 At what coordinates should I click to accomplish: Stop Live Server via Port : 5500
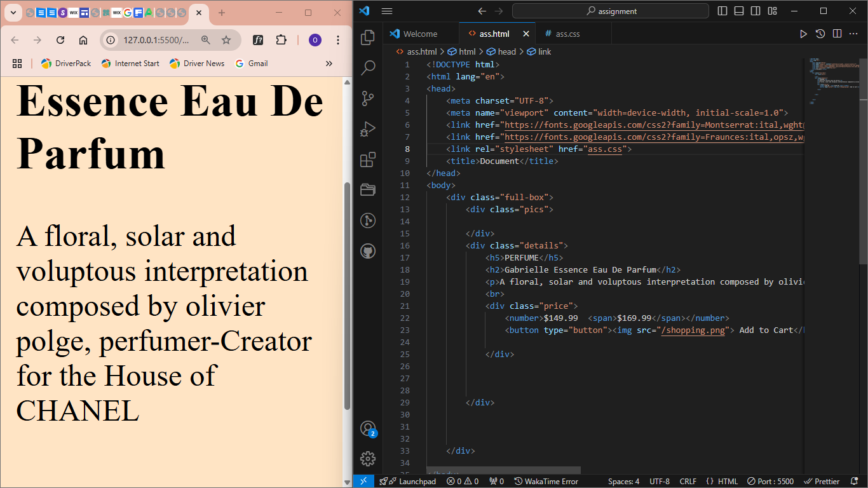click(x=771, y=481)
